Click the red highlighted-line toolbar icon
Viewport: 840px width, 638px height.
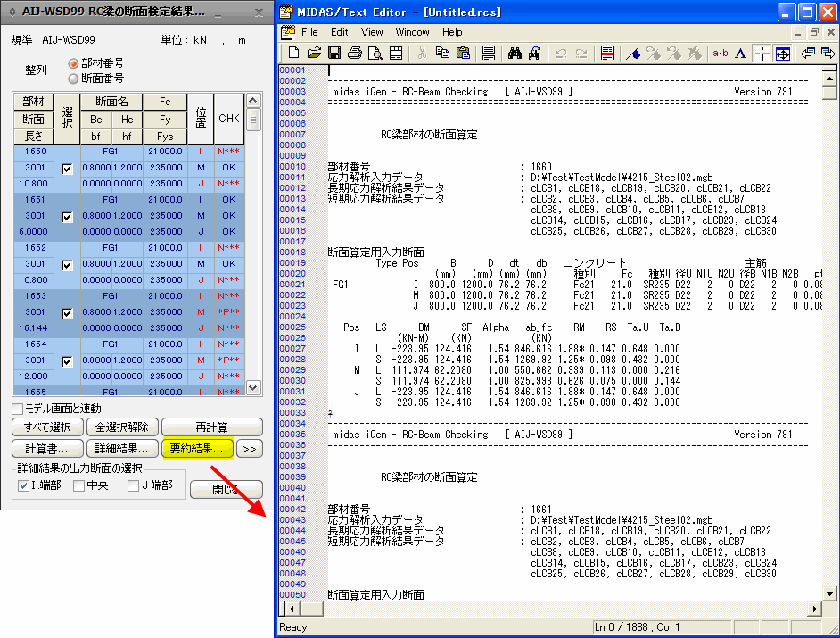(x=607, y=53)
